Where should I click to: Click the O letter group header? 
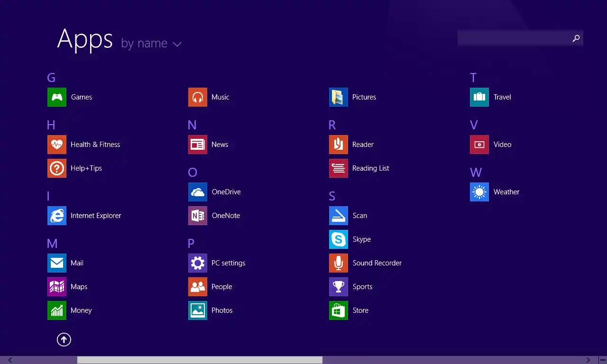click(x=193, y=173)
